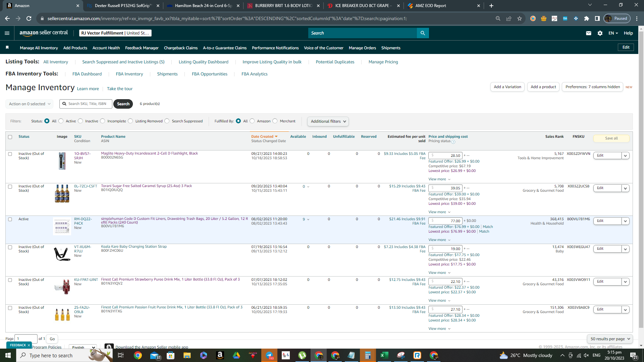644x362 pixels.
Task: Open the Amazon app in the taskbar
Action: pos(220,355)
